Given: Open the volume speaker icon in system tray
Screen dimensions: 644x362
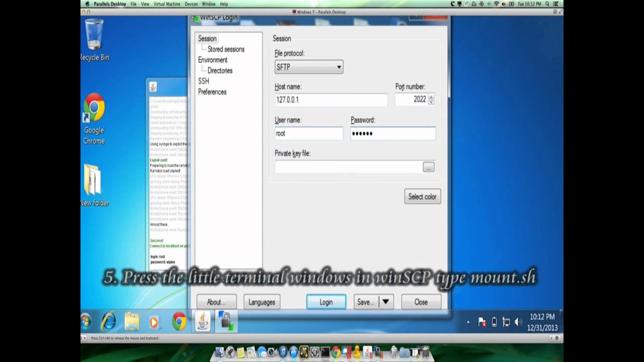Looking at the screenshot, I should [518, 322].
